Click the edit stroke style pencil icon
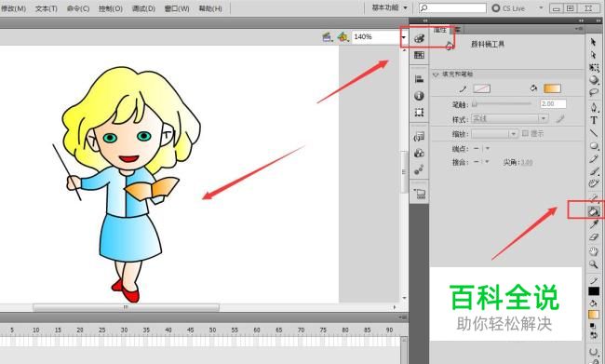This screenshot has height=364, width=605. pyautogui.click(x=560, y=119)
